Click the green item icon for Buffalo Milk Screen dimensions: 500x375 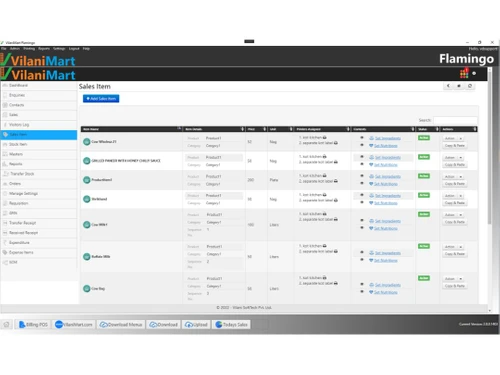pyautogui.click(x=87, y=257)
